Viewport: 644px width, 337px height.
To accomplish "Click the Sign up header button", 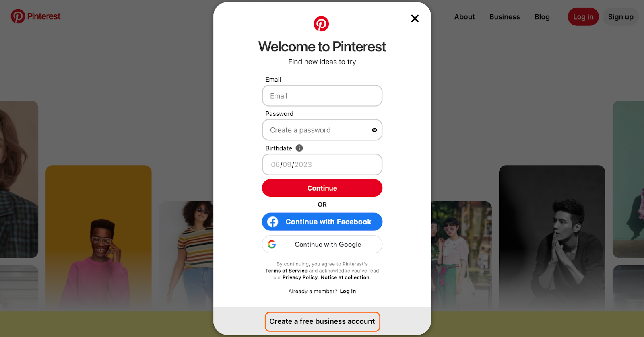I will [621, 17].
